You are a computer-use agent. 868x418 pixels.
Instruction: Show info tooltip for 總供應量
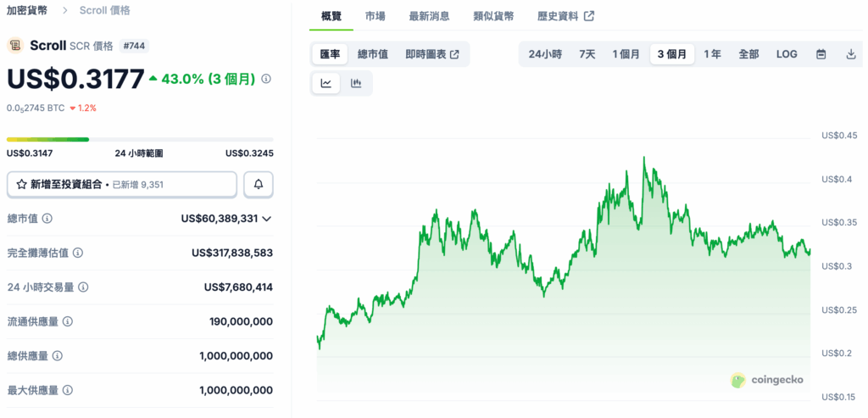tap(58, 356)
